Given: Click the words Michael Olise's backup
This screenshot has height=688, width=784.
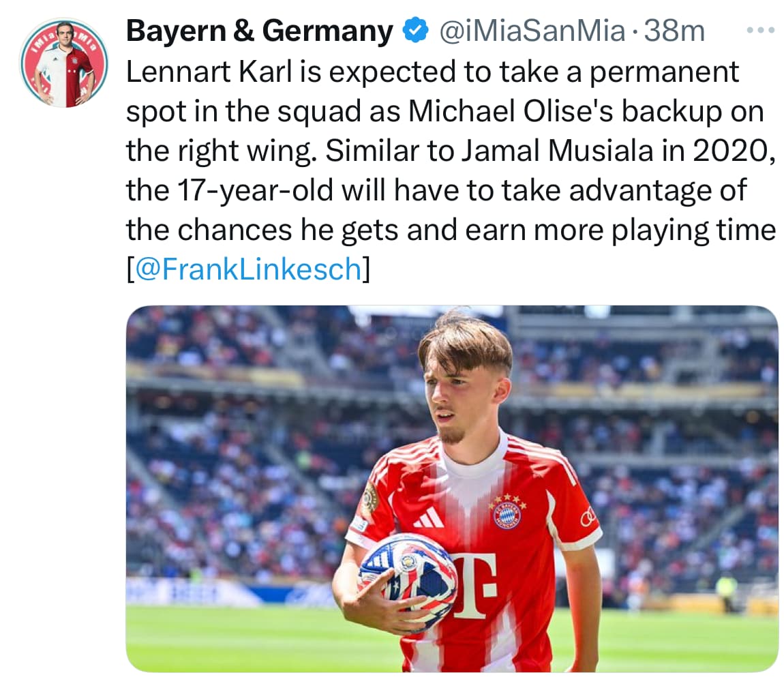Looking at the screenshot, I should pyautogui.click(x=565, y=111).
